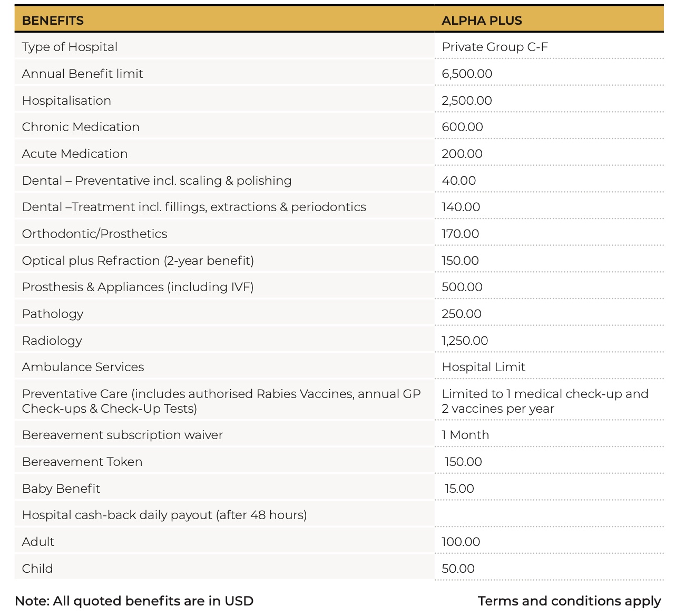This screenshot has width=685, height=616.
Task: Click Bereavement subscription waiver 1 Month value
Action: pyautogui.click(x=465, y=435)
